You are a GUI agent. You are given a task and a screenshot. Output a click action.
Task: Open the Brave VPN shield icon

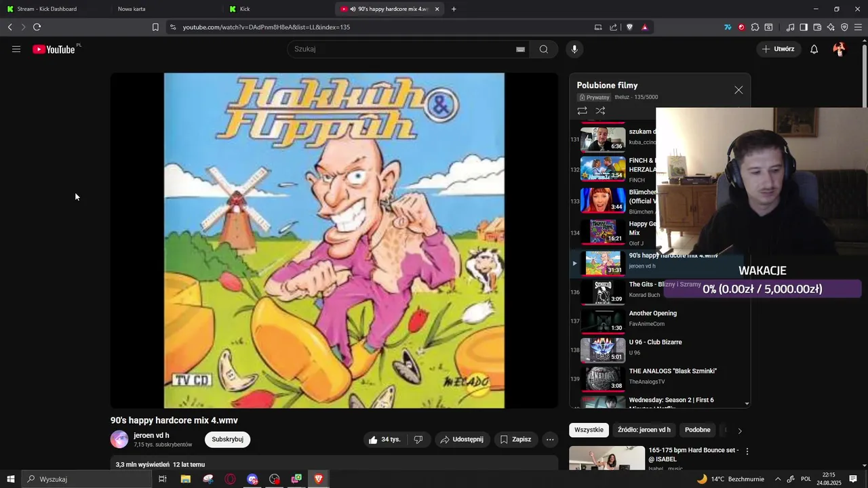(x=844, y=27)
